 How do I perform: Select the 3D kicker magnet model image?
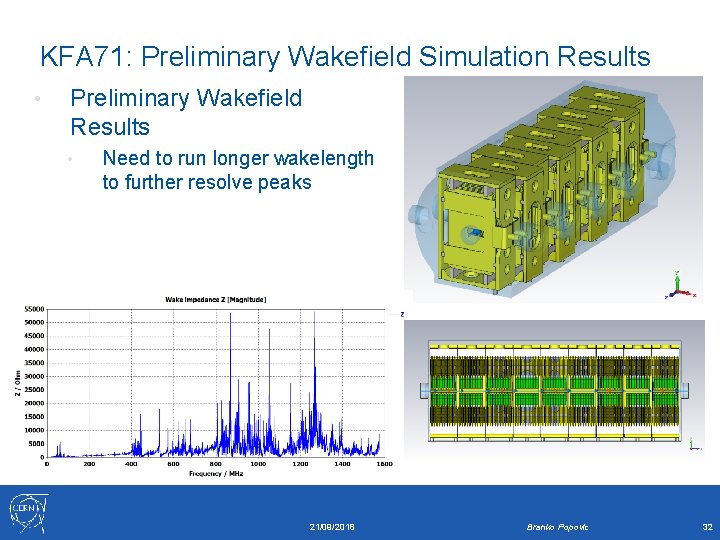pyautogui.click(x=553, y=188)
